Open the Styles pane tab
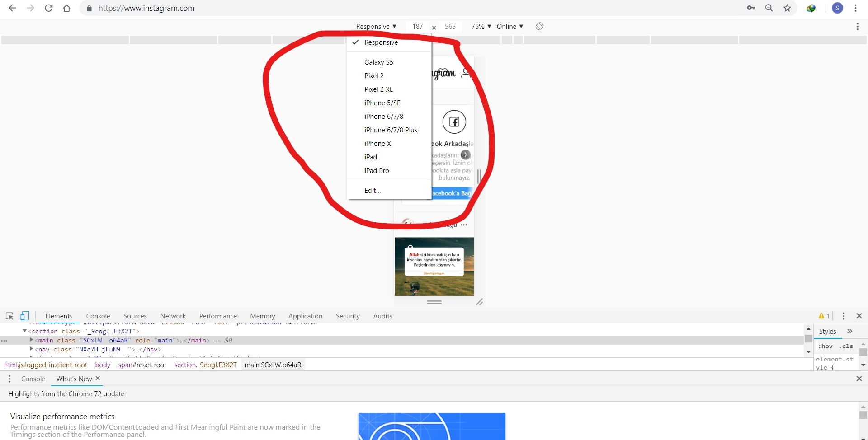 pos(828,332)
